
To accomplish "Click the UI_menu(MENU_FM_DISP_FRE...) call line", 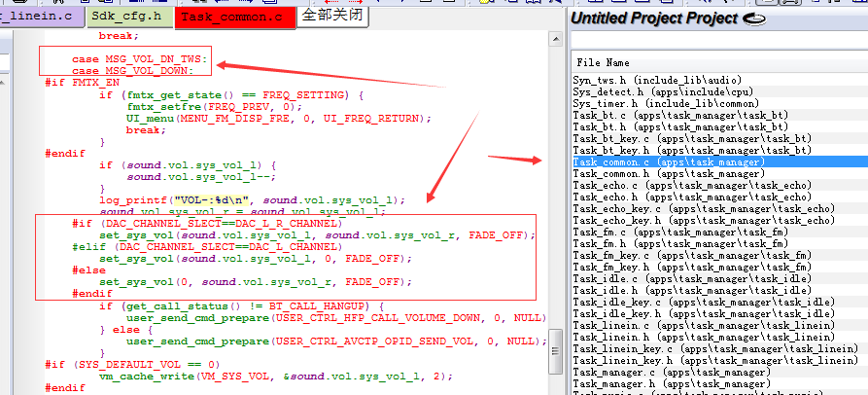I will click(x=279, y=118).
